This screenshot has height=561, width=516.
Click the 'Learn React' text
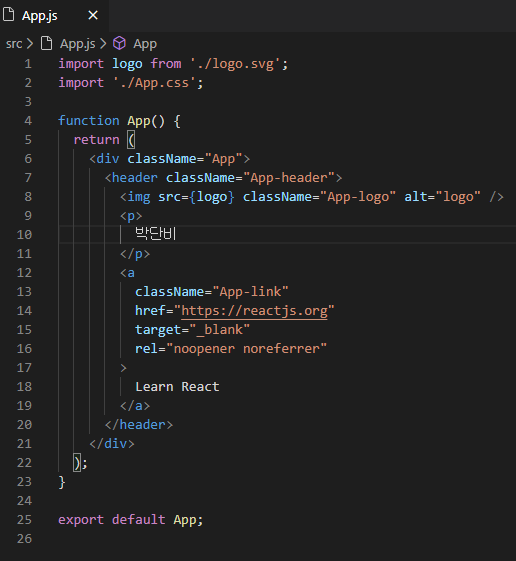click(x=177, y=387)
